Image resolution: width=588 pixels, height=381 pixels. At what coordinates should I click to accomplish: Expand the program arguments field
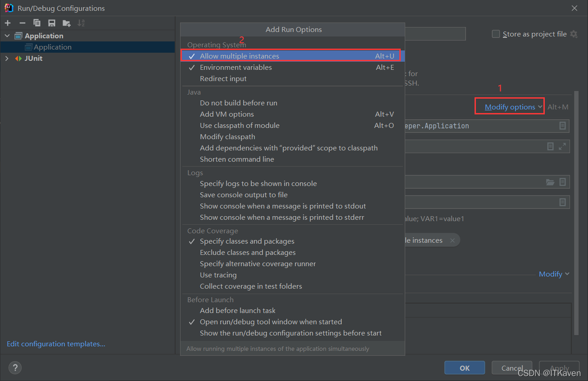pyautogui.click(x=562, y=146)
